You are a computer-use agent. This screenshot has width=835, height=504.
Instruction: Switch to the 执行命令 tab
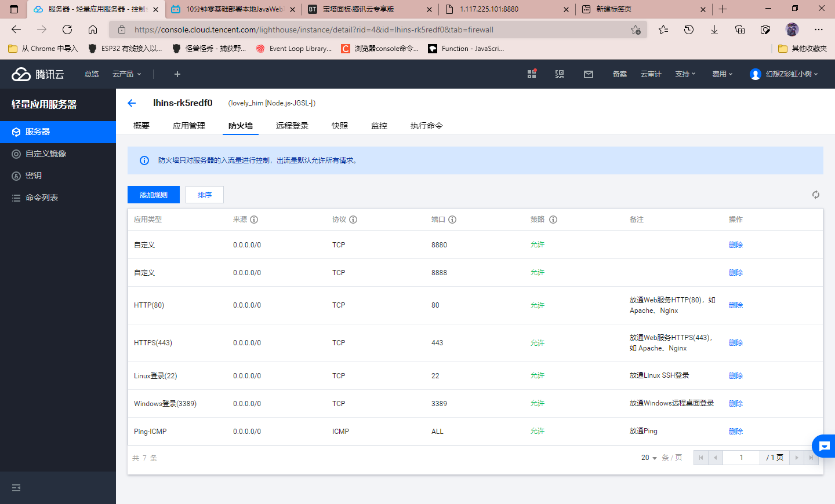coord(427,126)
